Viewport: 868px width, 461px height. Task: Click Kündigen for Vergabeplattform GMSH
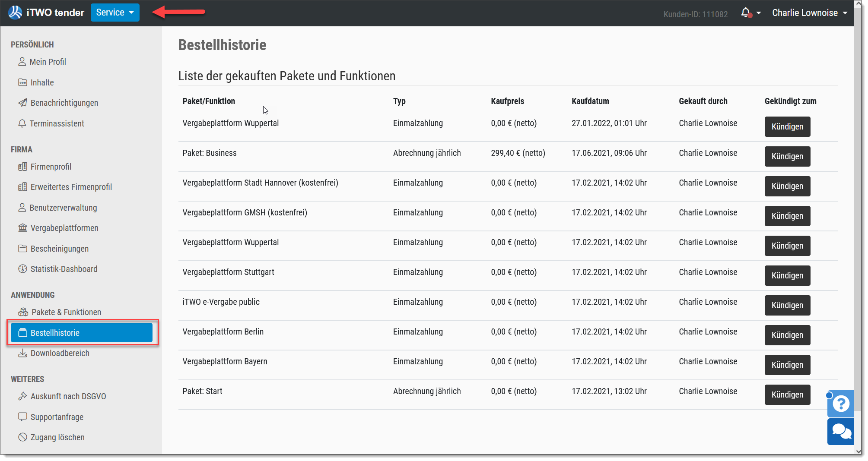tap(787, 216)
